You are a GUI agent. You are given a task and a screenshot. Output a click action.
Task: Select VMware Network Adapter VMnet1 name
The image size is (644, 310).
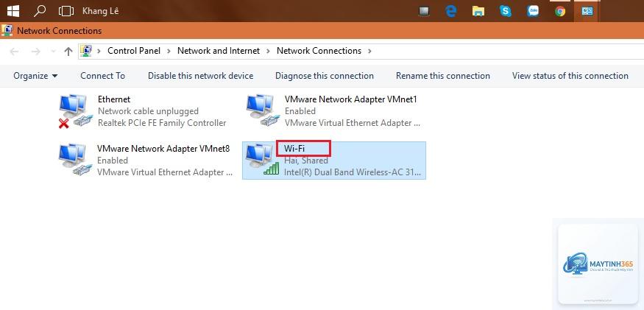[351, 99]
